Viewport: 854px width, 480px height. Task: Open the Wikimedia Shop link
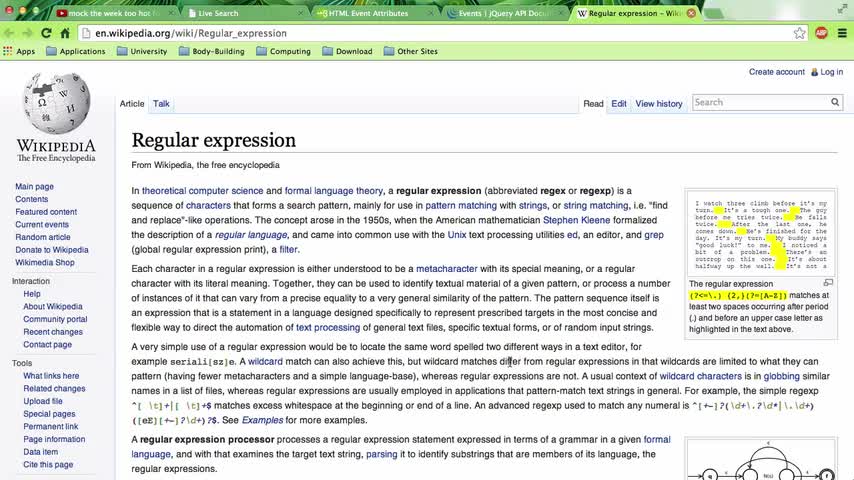point(45,262)
